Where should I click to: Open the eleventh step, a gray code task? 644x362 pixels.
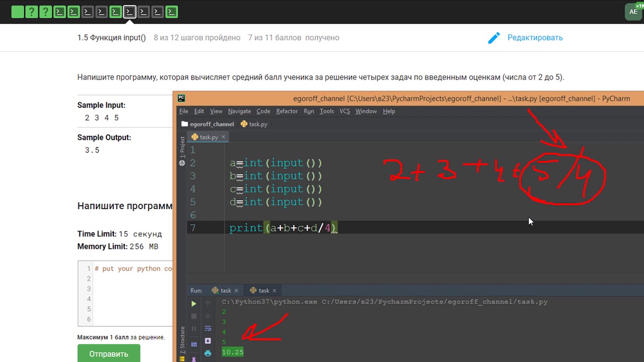coord(157,12)
